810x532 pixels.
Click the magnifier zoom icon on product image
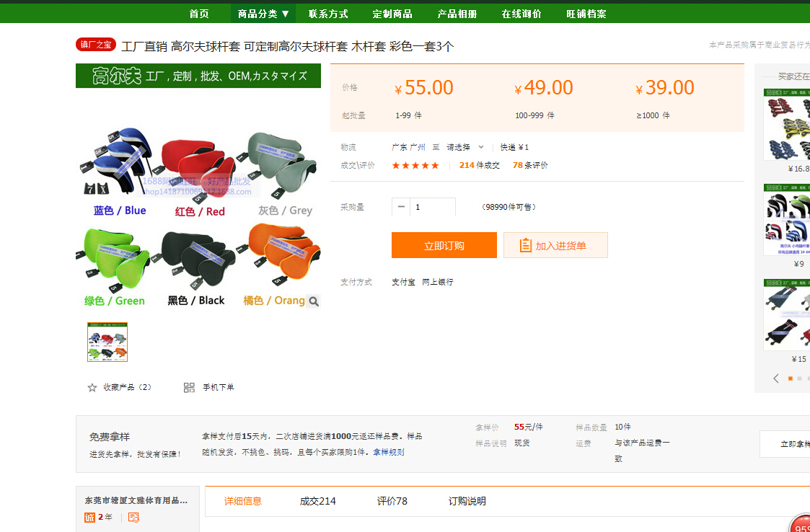[313, 301]
